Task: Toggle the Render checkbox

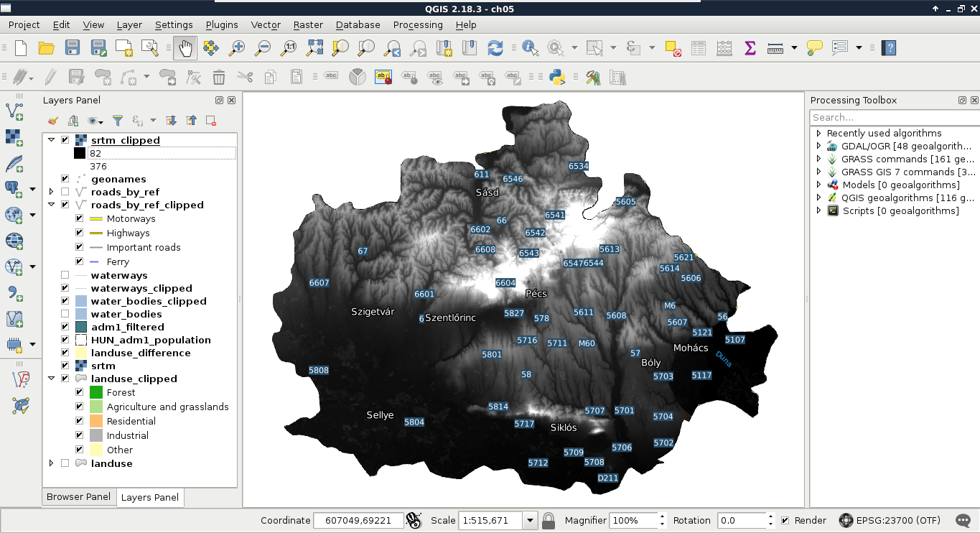Action: 785,521
